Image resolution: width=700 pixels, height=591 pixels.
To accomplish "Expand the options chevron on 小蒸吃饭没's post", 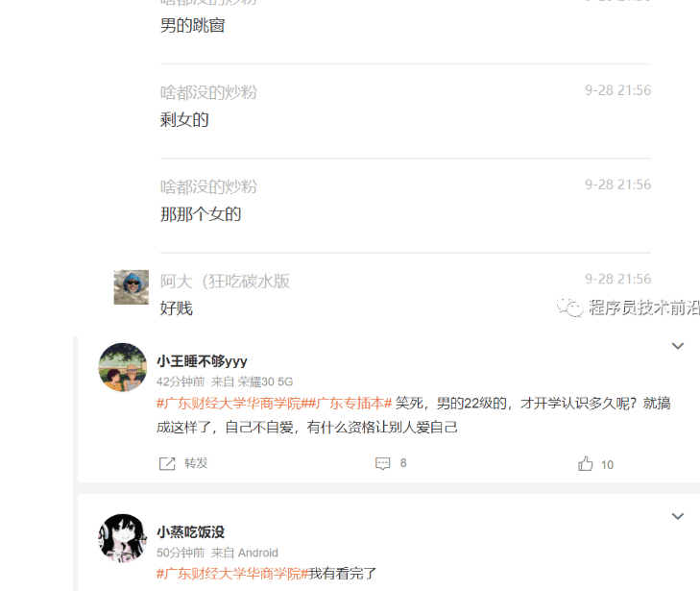I will pos(678,516).
